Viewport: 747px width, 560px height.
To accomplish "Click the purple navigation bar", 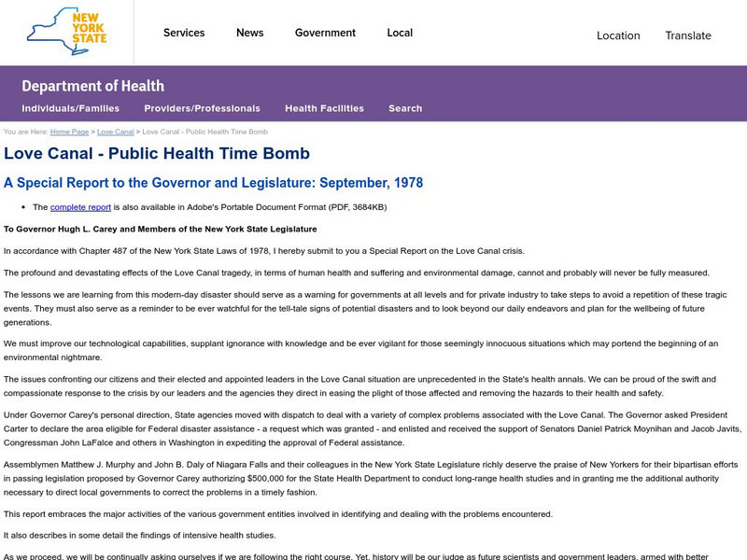I will [x=560, y=108].
